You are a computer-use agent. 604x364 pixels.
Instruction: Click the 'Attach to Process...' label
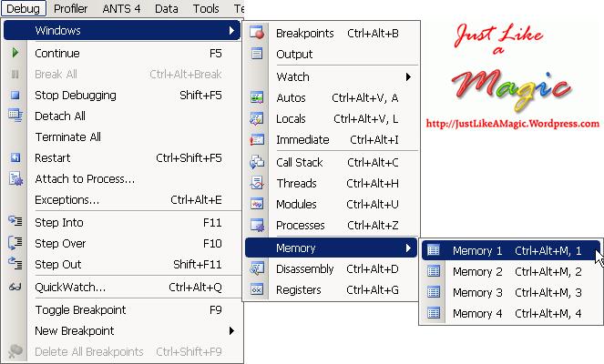tap(85, 179)
